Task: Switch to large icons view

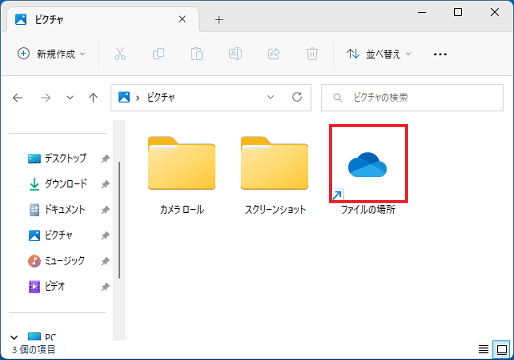Action: pyautogui.click(x=502, y=349)
